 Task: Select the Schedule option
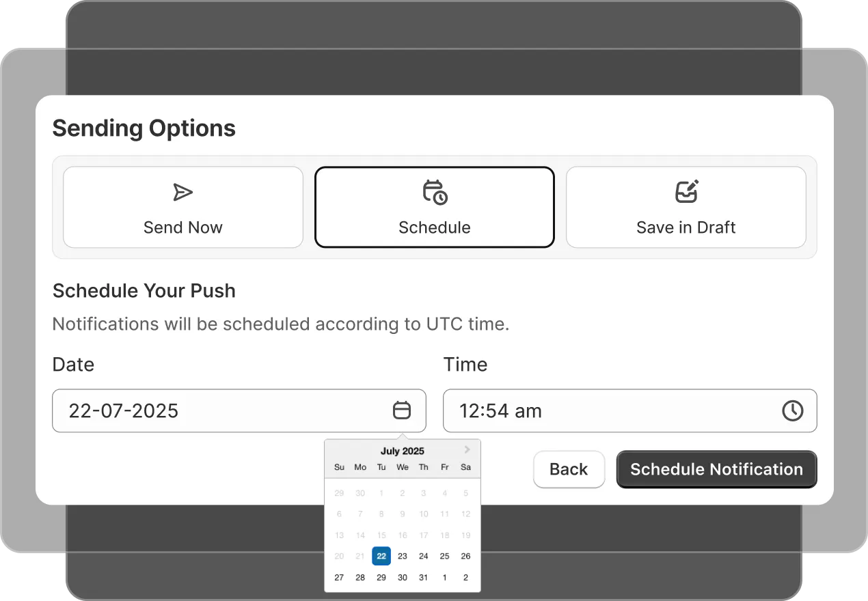pyautogui.click(x=435, y=207)
